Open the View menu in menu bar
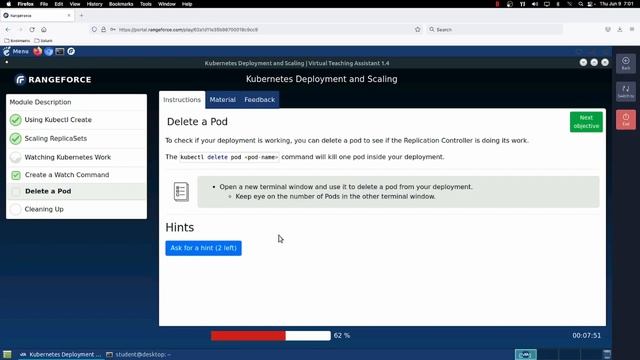The image size is (640, 360). click(x=75, y=4)
